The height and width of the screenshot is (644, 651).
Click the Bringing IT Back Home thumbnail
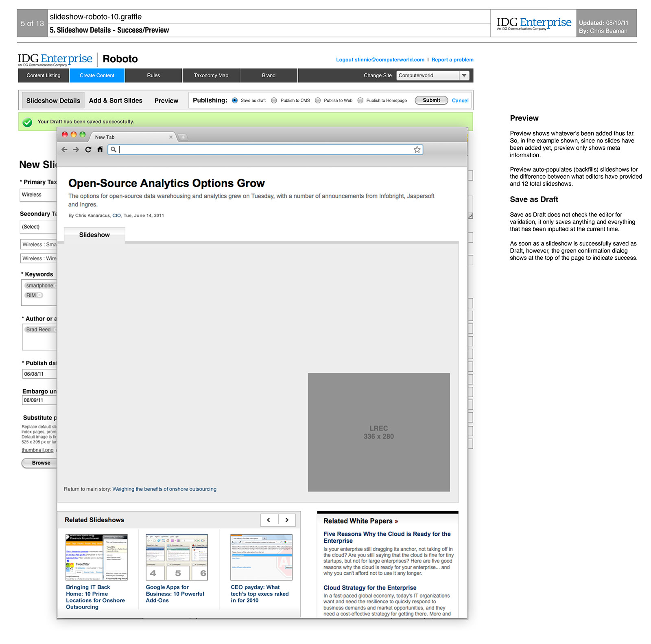[x=96, y=557]
